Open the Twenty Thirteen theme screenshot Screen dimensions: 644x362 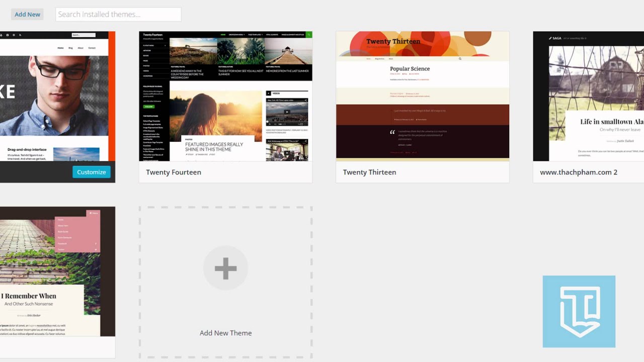tap(423, 96)
